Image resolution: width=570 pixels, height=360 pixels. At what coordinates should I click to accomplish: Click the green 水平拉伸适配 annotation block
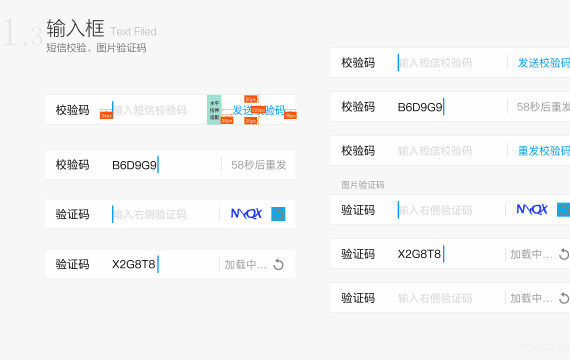214,110
